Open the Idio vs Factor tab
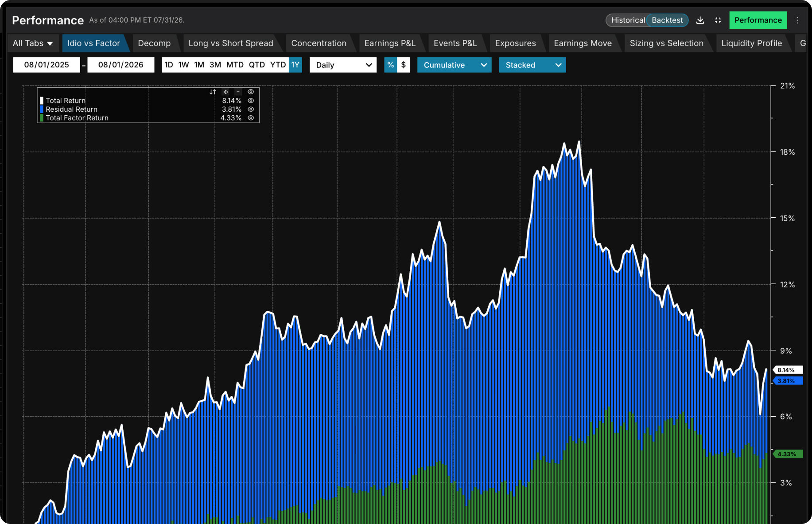812x524 pixels. point(93,43)
